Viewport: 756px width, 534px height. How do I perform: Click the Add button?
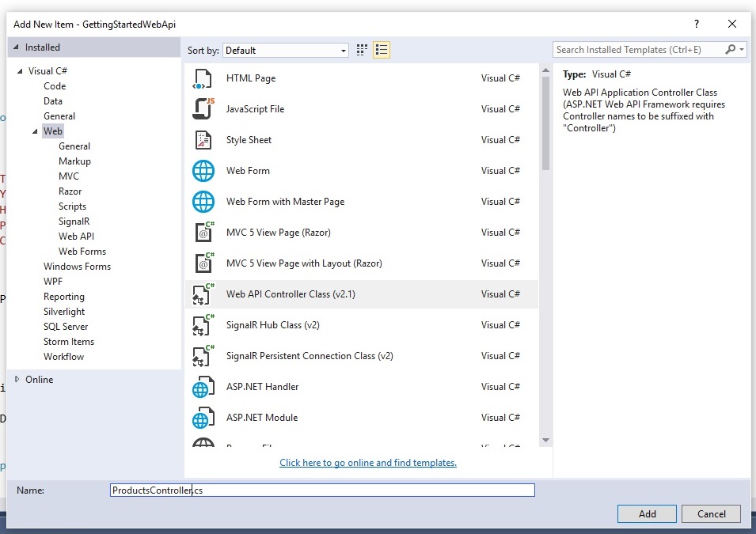point(647,513)
